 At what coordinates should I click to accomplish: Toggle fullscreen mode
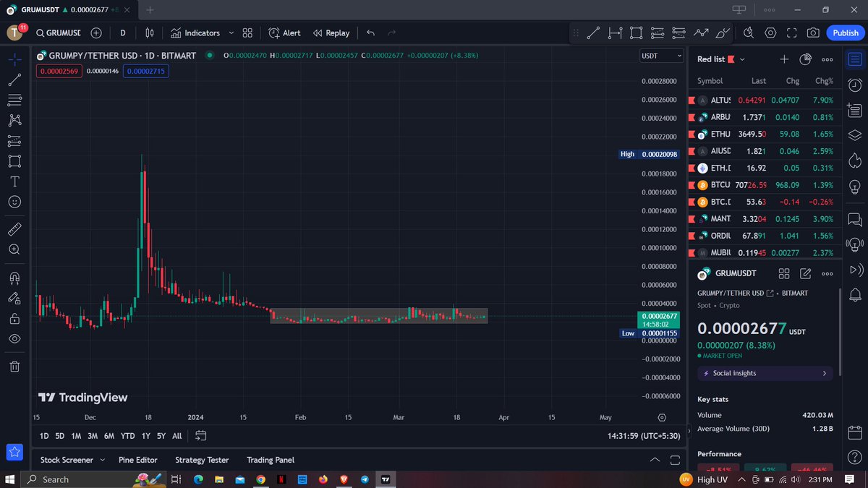pyautogui.click(x=792, y=33)
